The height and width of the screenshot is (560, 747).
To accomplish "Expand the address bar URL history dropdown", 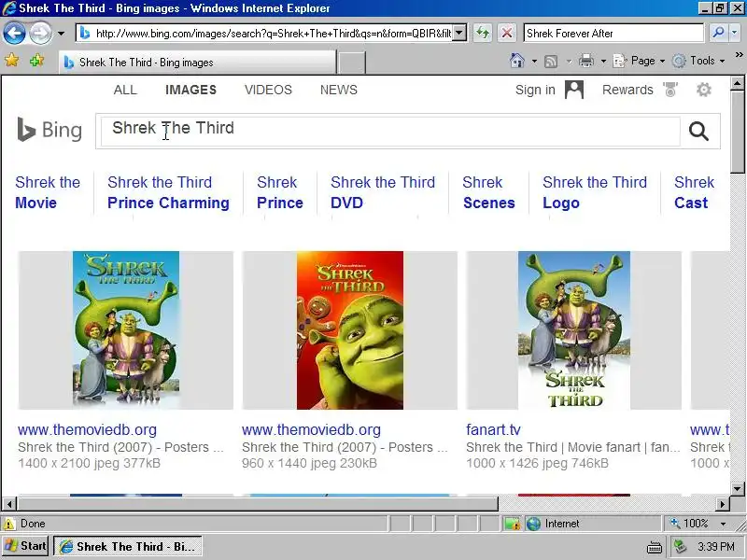I will click(459, 34).
